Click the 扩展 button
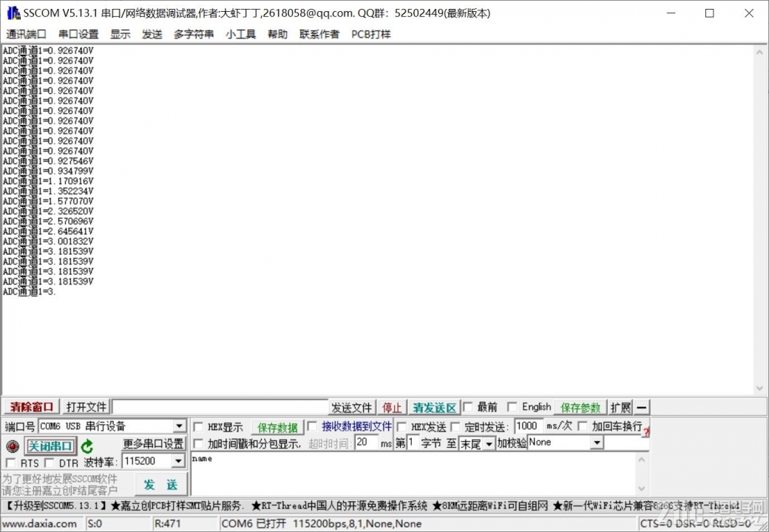 point(621,407)
